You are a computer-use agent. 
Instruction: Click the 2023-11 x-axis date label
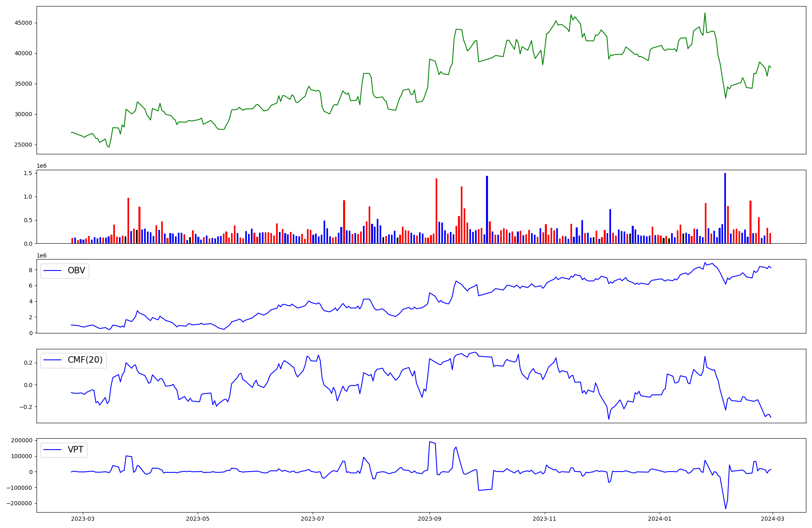544,519
